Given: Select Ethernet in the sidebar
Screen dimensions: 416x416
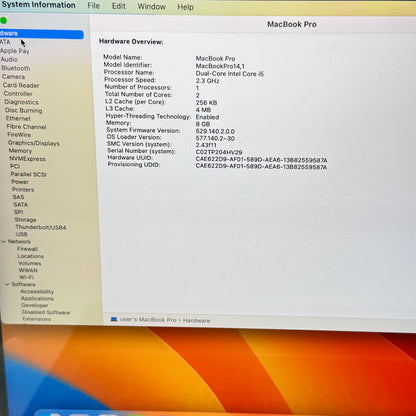Looking at the screenshot, I should pyautogui.click(x=18, y=118).
